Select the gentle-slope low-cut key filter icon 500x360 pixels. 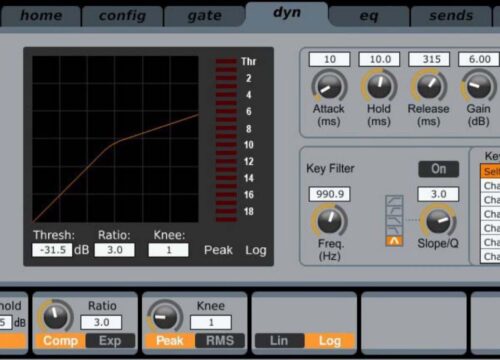pyautogui.click(x=394, y=200)
